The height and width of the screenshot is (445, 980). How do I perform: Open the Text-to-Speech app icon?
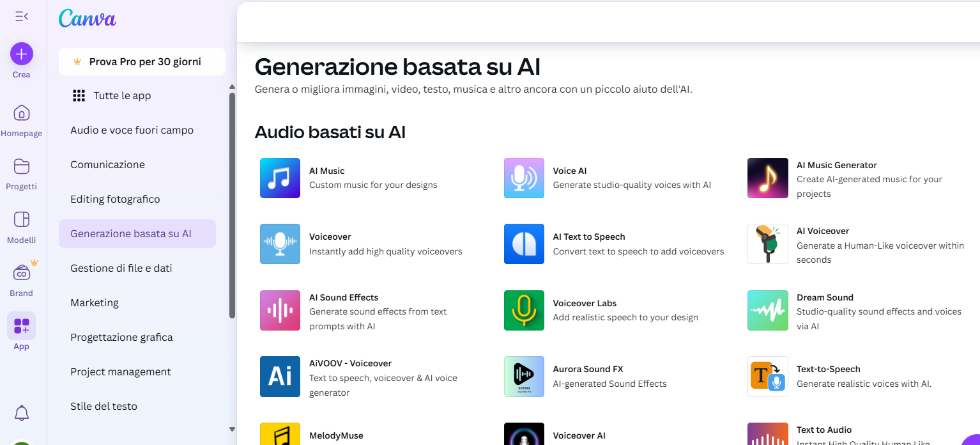coord(768,377)
